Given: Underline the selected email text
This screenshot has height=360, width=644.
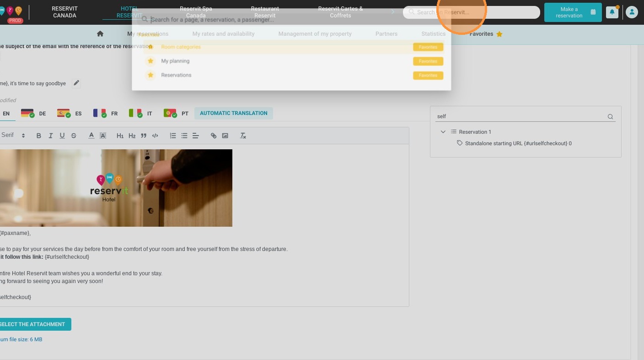Looking at the screenshot, I should click(x=62, y=136).
